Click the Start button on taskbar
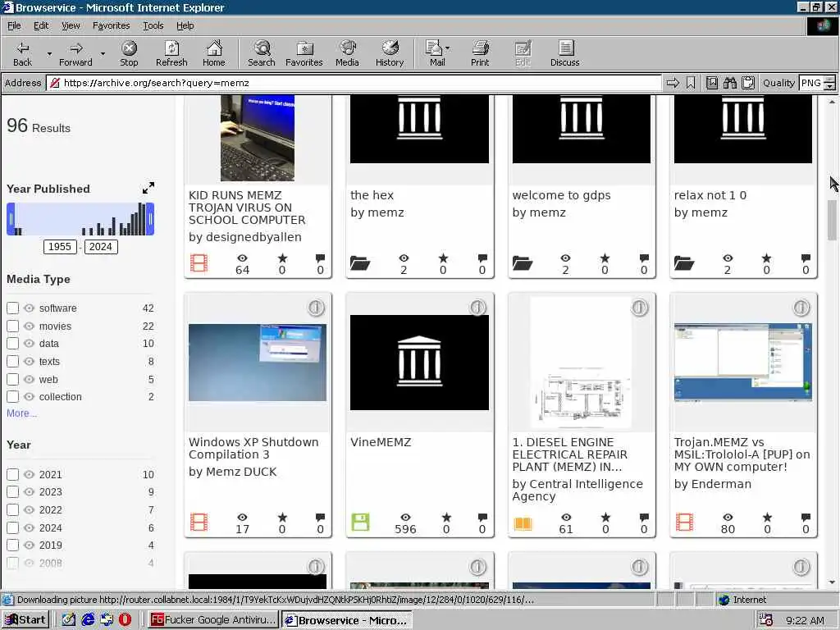Viewport: 840px width, 630px height. pyautogui.click(x=25, y=620)
